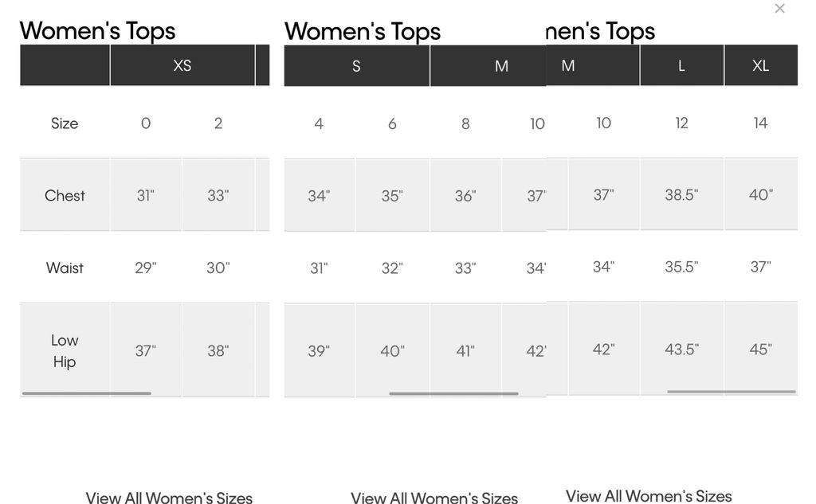816x504 pixels.
Task: Close the size chart popup
Action: (x=779, y=9)
